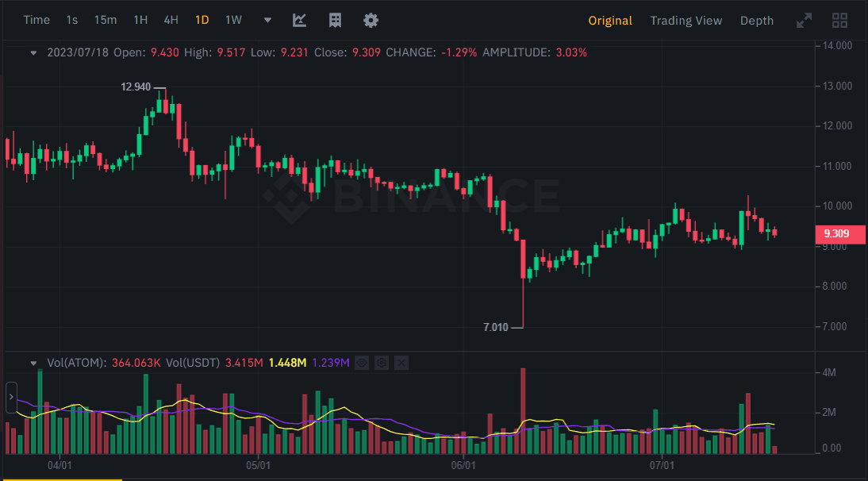
Task: Switch the interval to 1W
Action: 233,20
